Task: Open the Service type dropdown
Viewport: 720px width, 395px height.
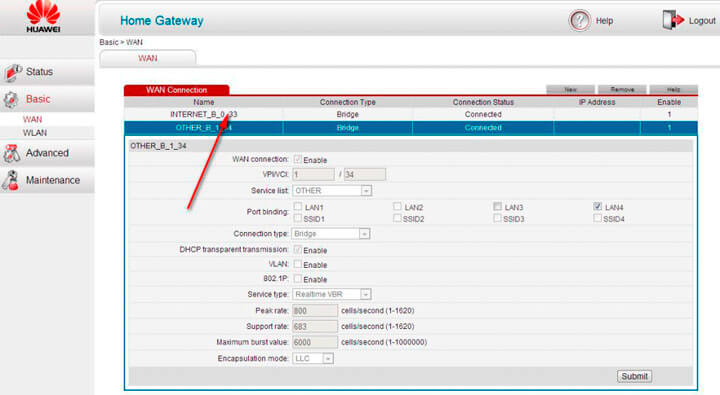Action: pyautogui.click(x=332, y=294)
